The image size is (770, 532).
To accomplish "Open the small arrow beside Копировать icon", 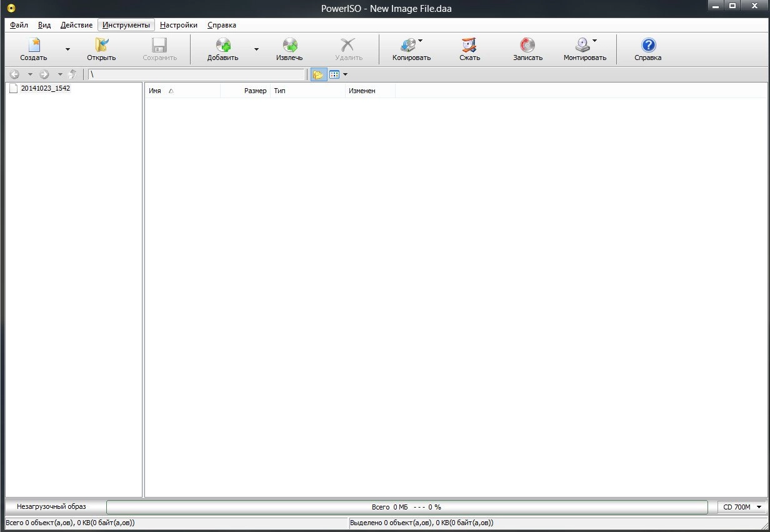I will 420,41.
